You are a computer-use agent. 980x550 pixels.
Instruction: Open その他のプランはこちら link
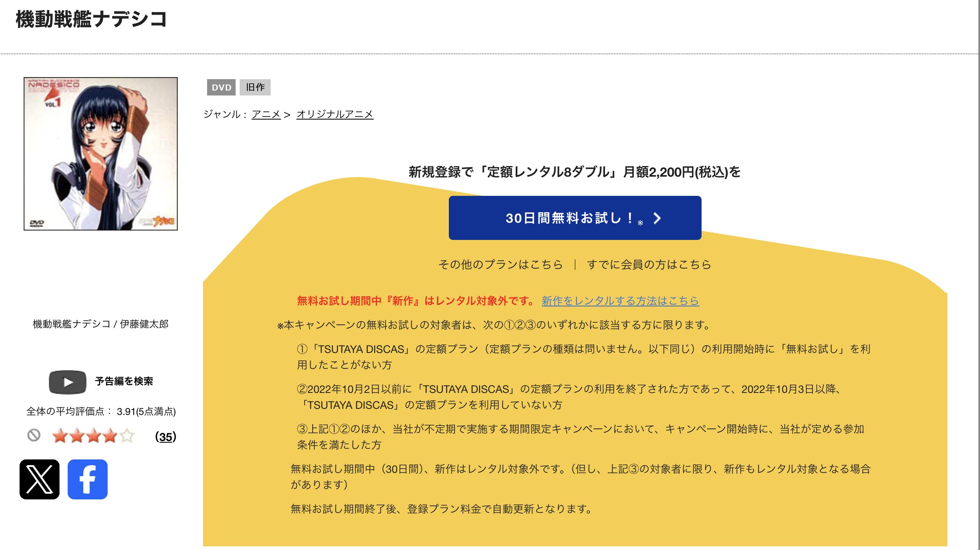coord(501,264)
